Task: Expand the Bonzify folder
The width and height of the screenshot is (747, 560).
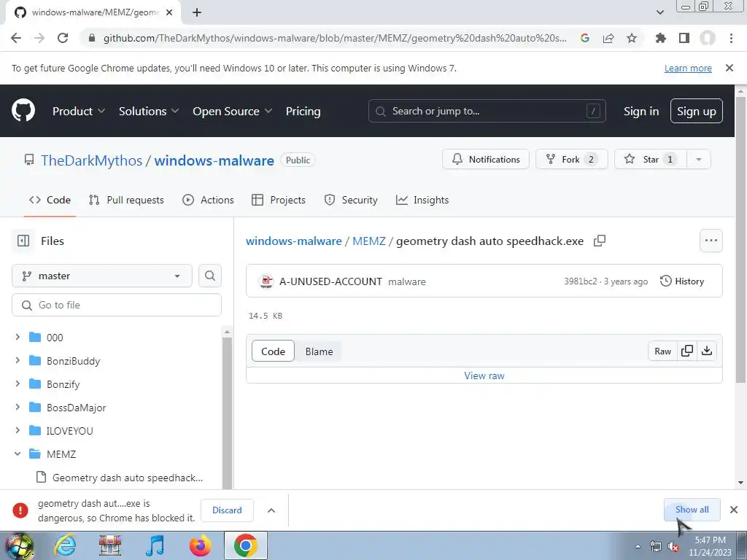Action: 18,384
